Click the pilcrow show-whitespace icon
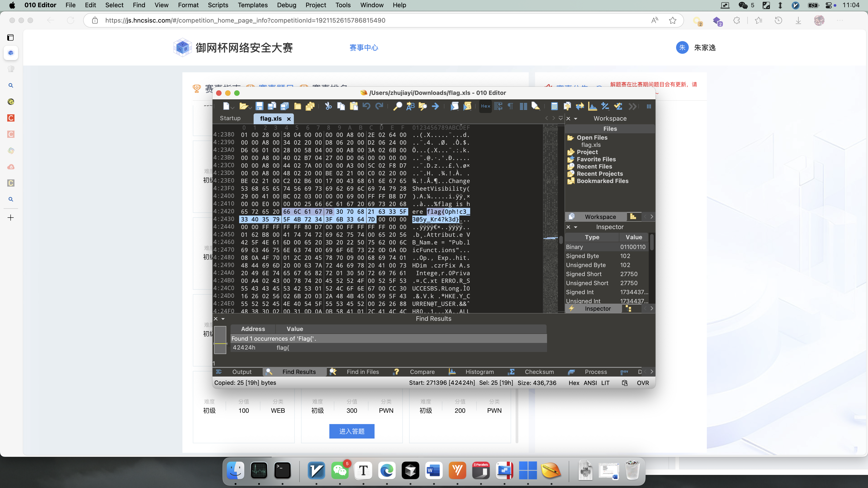This screenshot has width=868, height=488. point(510,106)
